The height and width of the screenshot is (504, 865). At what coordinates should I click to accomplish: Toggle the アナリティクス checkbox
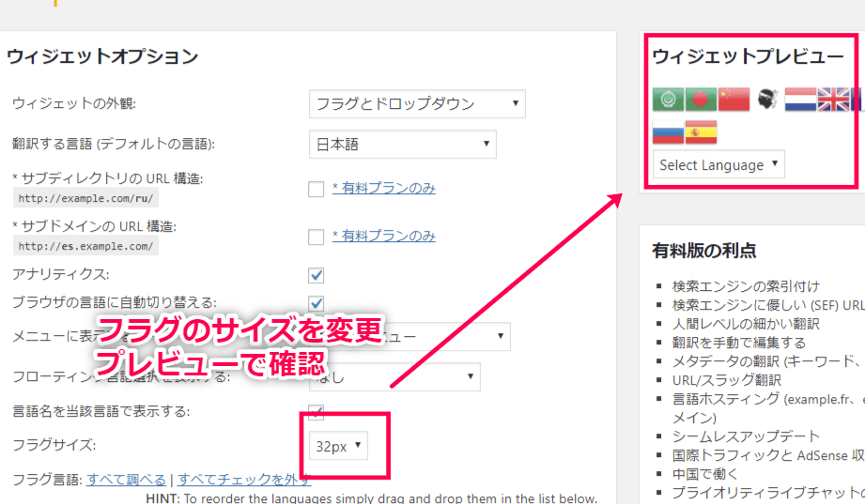pyautogui.click(x=317, y=275)
